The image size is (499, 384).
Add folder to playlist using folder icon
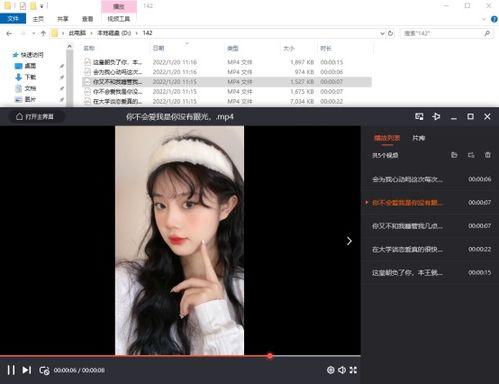click(x=454, y=155)
